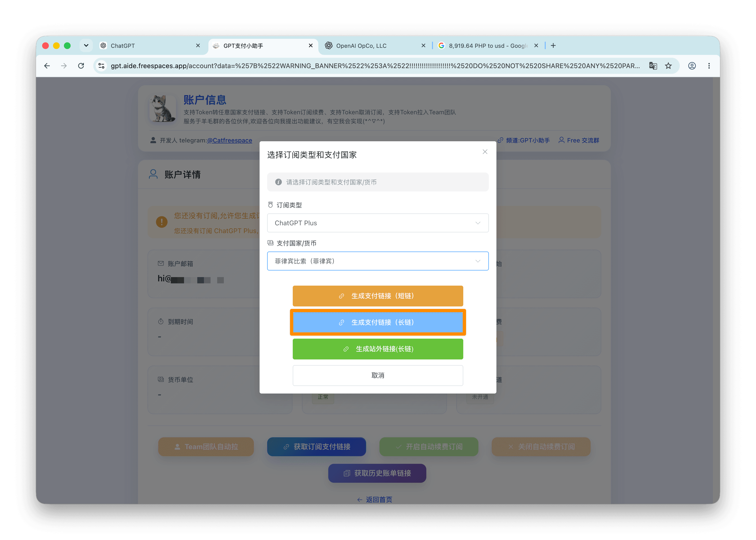Click the 关闭自动续费订阅 button

pyautogui.click(x=541, y=447)
